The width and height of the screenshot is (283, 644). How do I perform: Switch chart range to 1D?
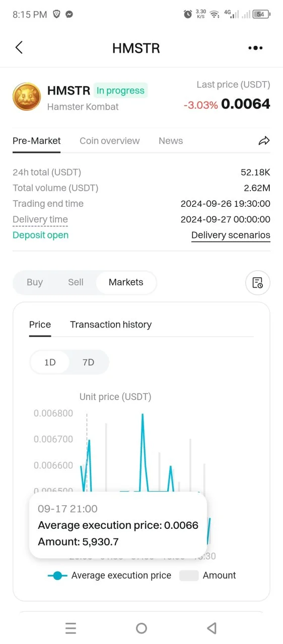[x=50, y=362]
